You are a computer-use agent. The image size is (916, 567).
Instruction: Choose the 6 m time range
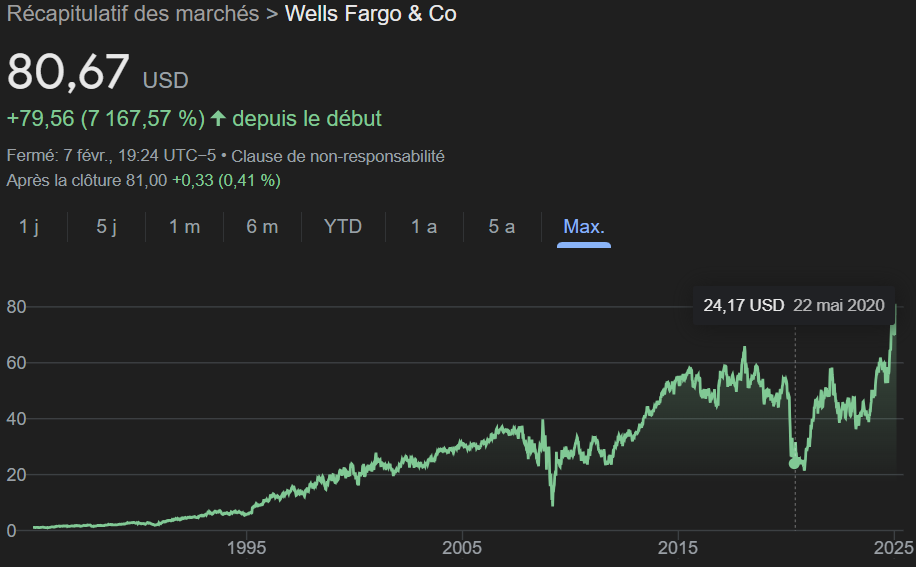(262, 227)
